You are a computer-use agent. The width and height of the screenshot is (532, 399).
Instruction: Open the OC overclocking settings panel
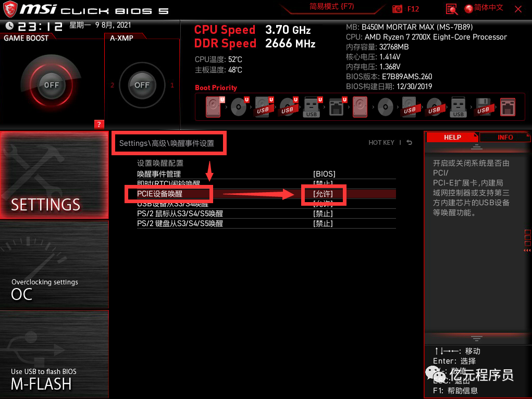click(x=54, y=265)
